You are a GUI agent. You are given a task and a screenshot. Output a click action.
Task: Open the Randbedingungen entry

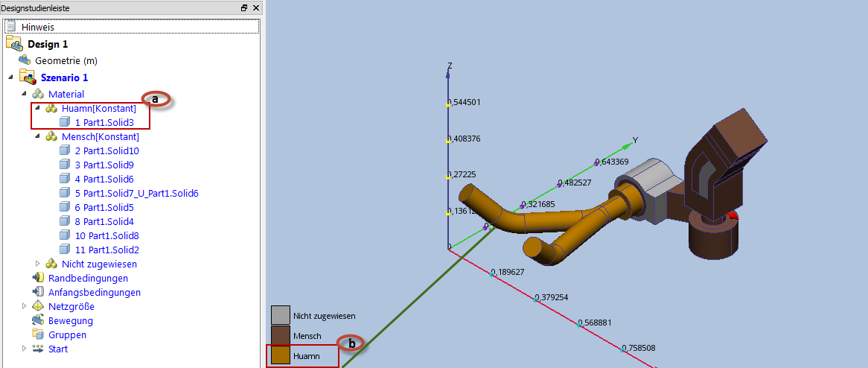click(x=88, y=278)
